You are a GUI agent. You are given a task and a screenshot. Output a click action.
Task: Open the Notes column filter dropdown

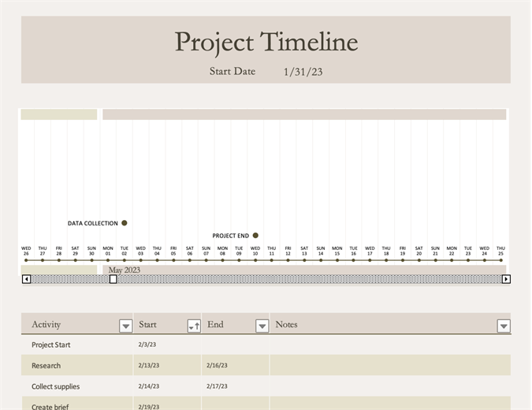pyautogui.click(x=504, y=326)
